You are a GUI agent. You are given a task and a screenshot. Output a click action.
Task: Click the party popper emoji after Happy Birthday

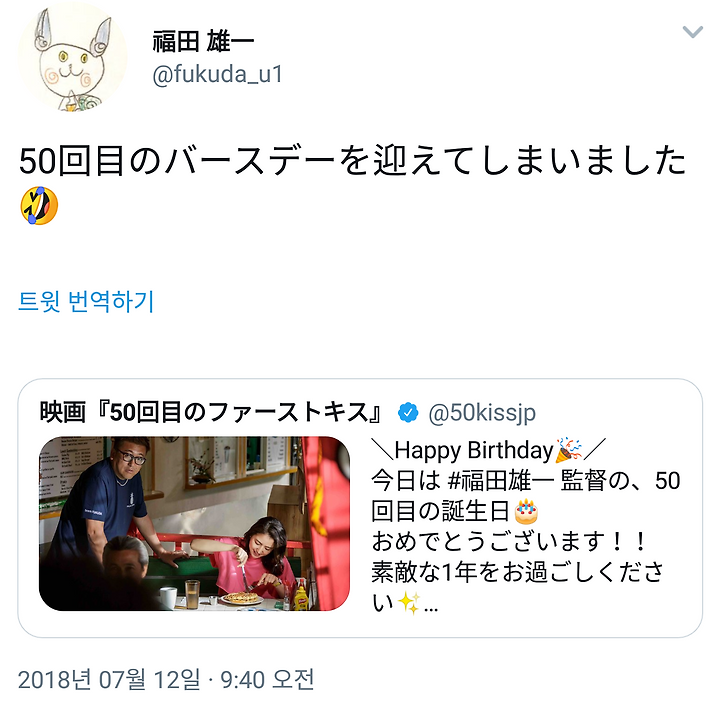(569, 450)
